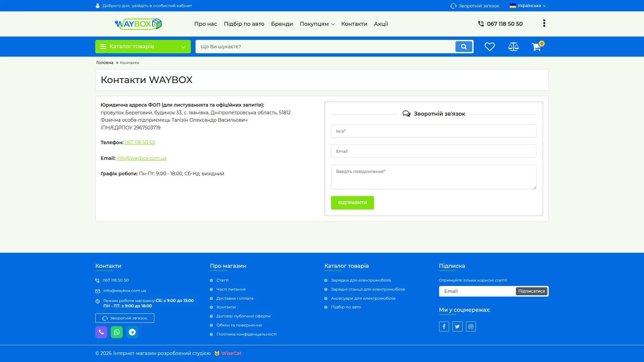Focus the Email field in feedback form
This screenshot has width=644, height=362.
coord(434,151)
